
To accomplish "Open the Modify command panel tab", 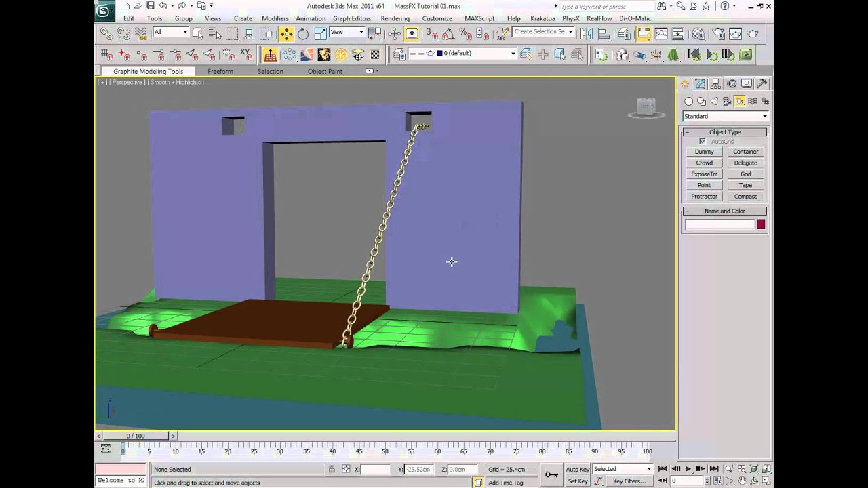I will pos(701,84).
